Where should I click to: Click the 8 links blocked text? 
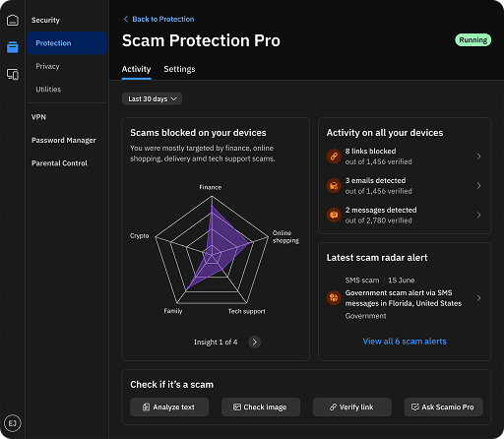(370, 151)
